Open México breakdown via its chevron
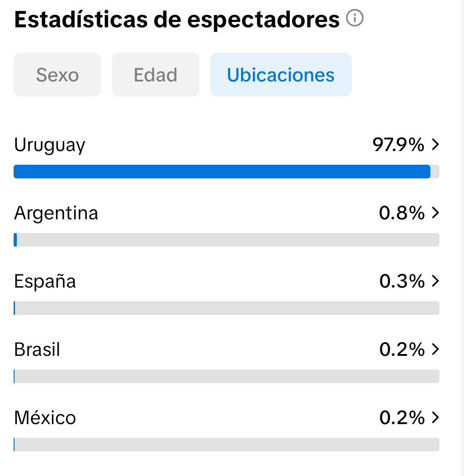 click(x=435, y=417)
